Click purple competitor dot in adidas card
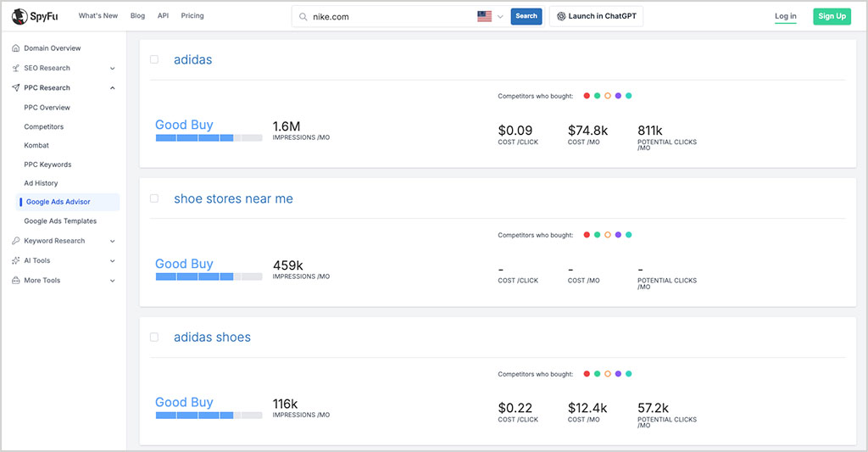The image size is (868, 452). coord(618,96)
